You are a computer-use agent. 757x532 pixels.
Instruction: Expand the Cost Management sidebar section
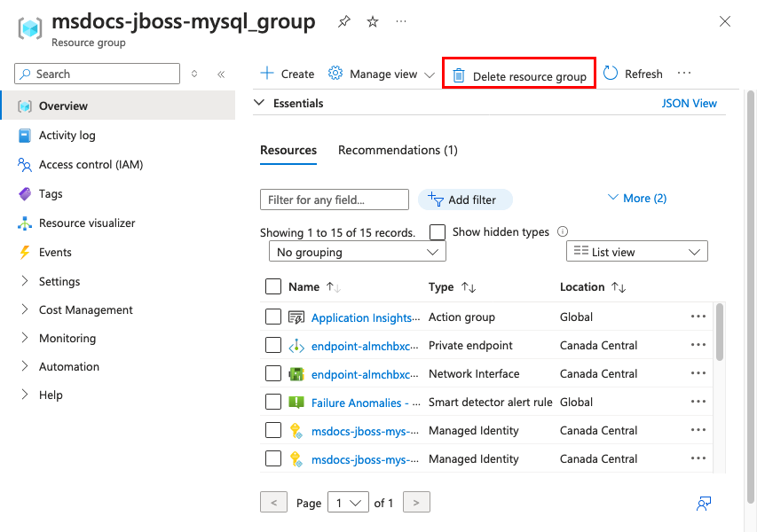[85, 310]
